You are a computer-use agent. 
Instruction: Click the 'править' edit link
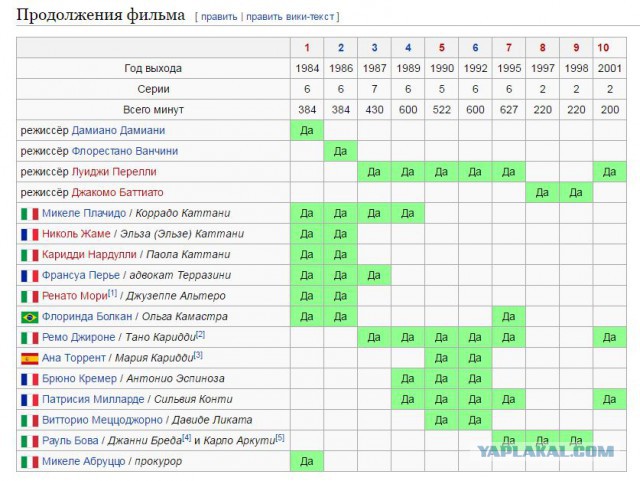coord(219,17)
